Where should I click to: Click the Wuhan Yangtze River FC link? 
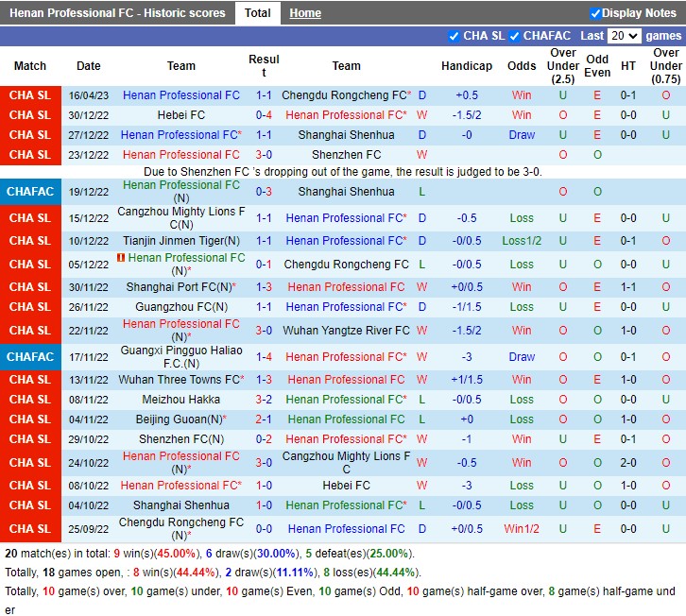(346, 331)
